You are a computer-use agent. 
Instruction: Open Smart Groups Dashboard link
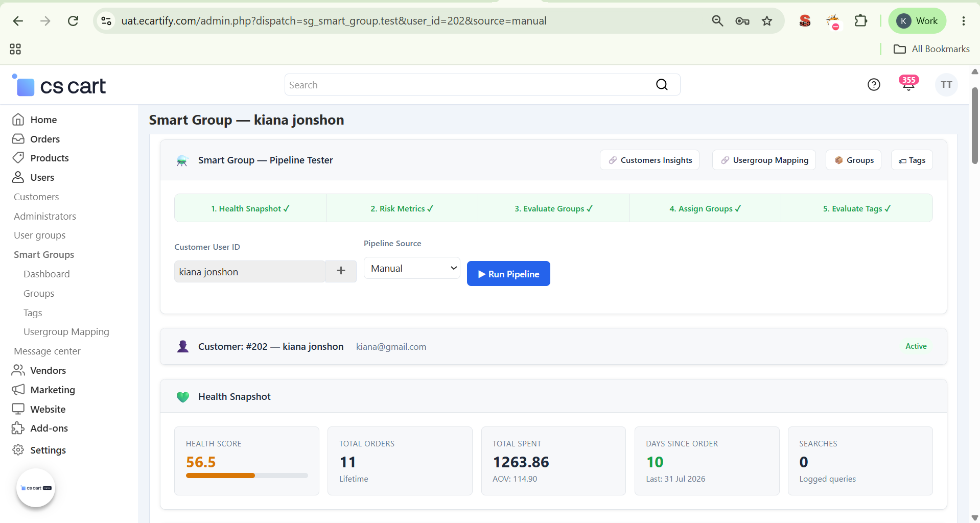coord(46,274)
